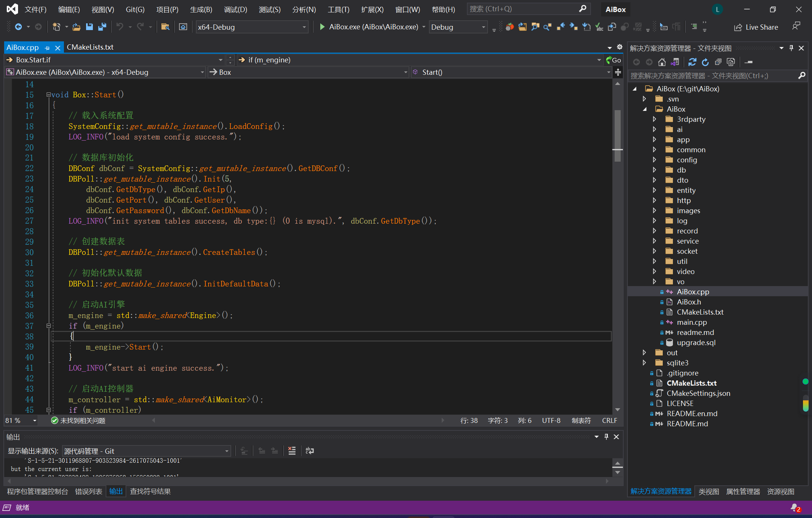The image size is (812, 518).
Task: Expand the .svn folder
Action: coord(644,99)
